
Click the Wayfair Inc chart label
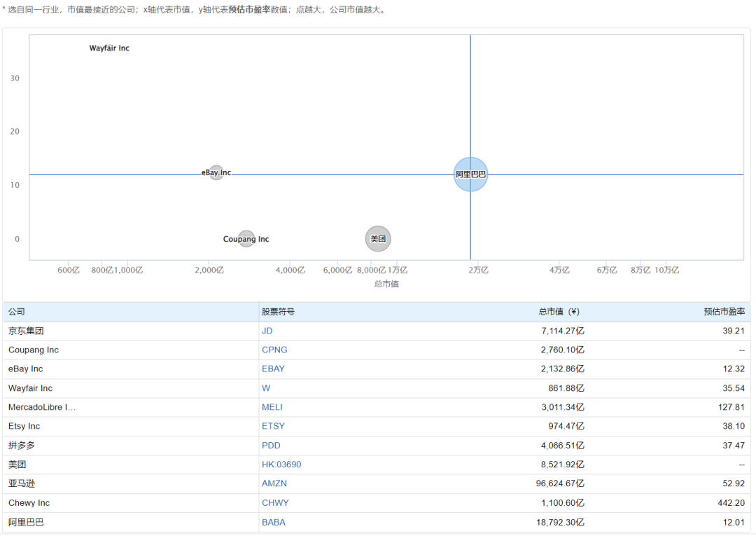pyautogui.click(x=109, y=48)
